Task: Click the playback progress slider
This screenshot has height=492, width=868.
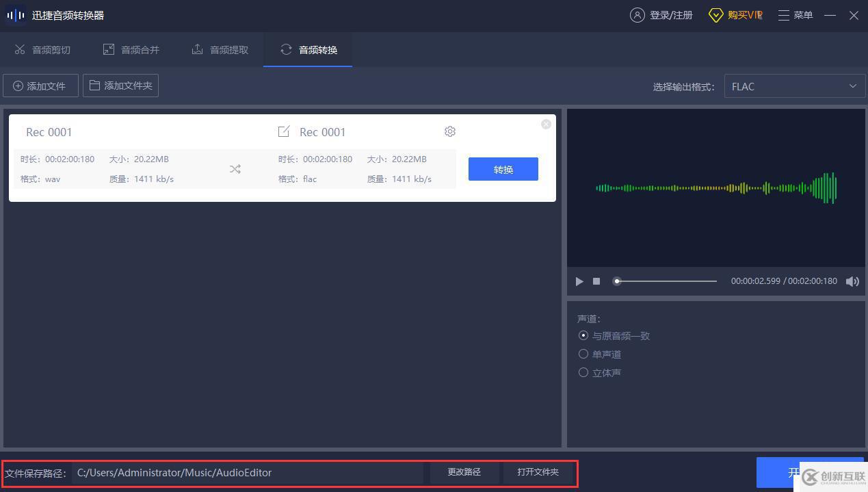Action: coord(665,281)
